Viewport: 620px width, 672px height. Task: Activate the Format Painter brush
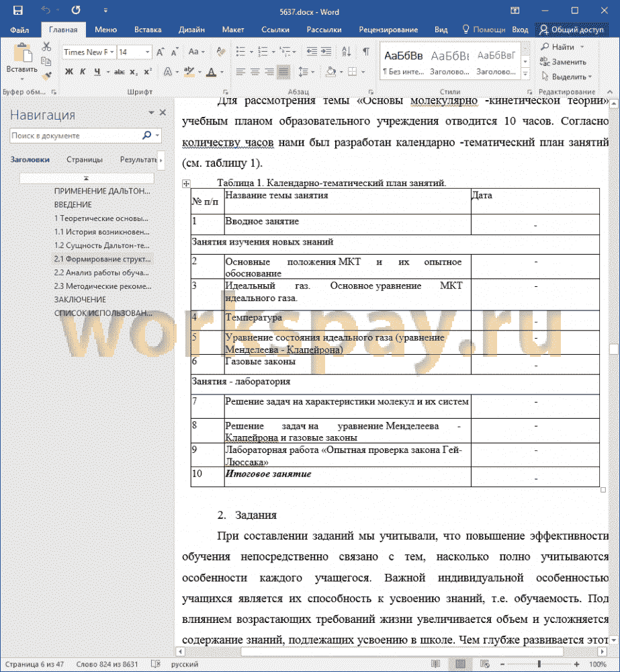tap(46, 76)
